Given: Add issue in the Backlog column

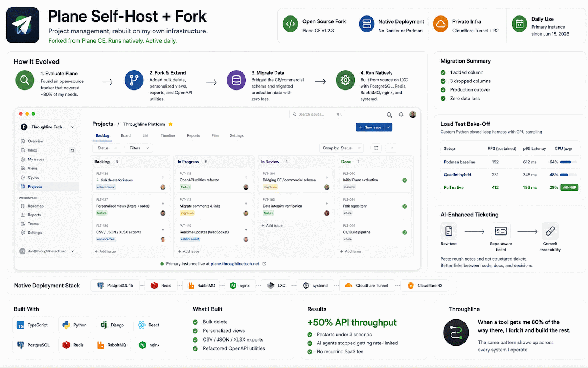Looking at the screenshot, I should [105, 251].
